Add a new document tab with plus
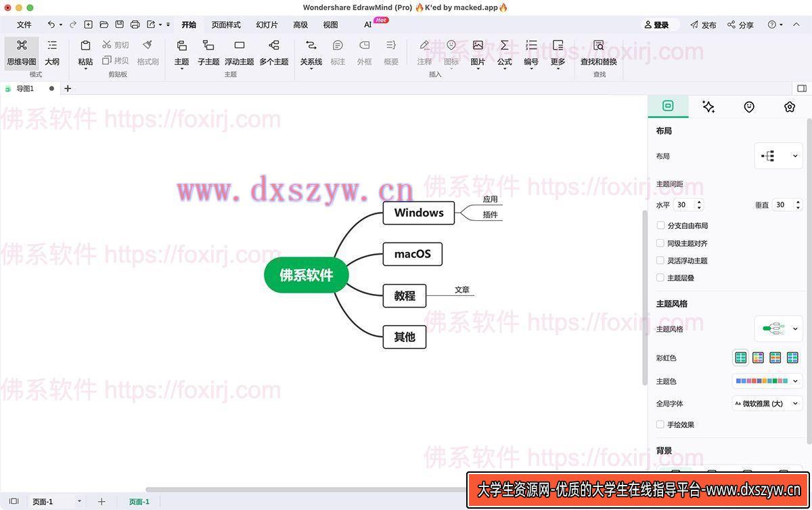812x510 pixels. (68, 88)
